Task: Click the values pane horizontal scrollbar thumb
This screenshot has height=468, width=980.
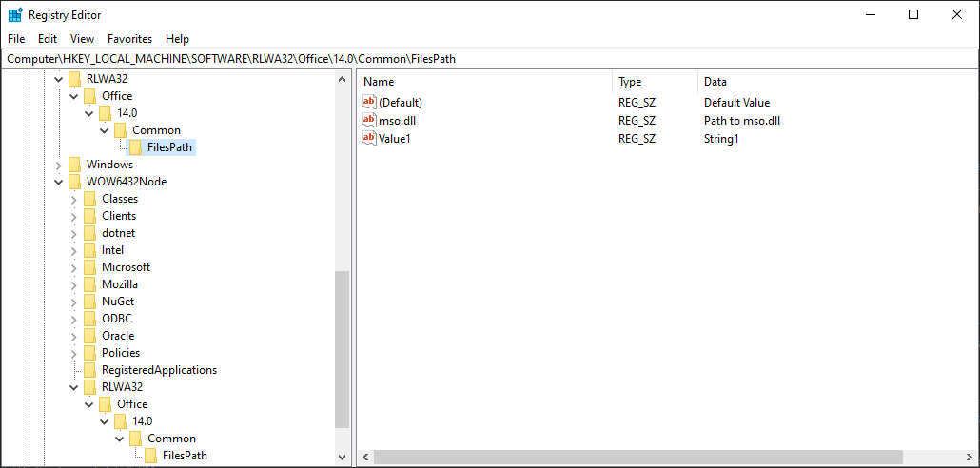Action: click(x=638, y=458)
